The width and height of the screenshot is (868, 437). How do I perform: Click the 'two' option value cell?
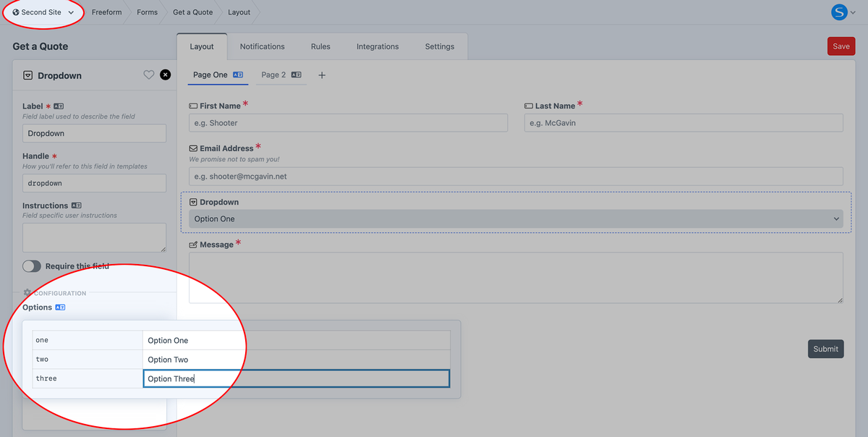coord(88,360)
